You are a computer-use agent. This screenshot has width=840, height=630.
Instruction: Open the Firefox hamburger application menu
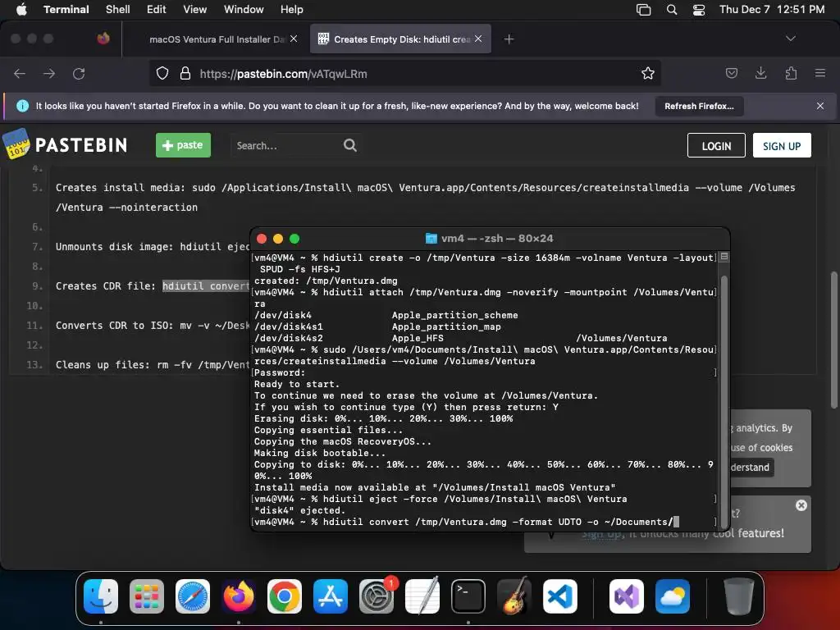(x=820, y=73)
